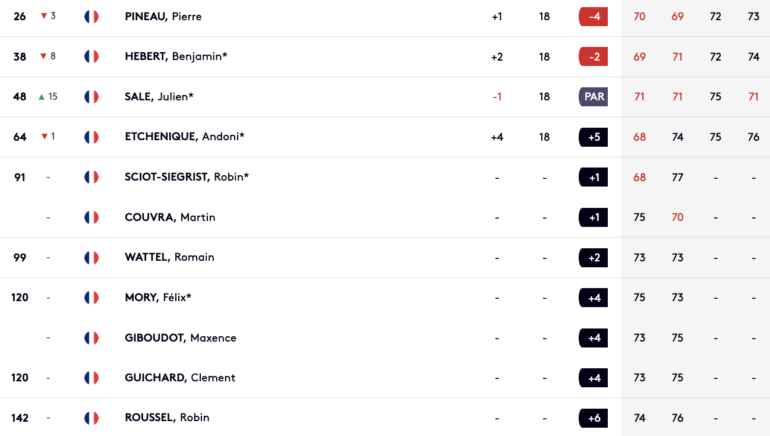Click the red -4 total score badge
Image resolution: width=770 pixels, height=436 pixels.
593,17
